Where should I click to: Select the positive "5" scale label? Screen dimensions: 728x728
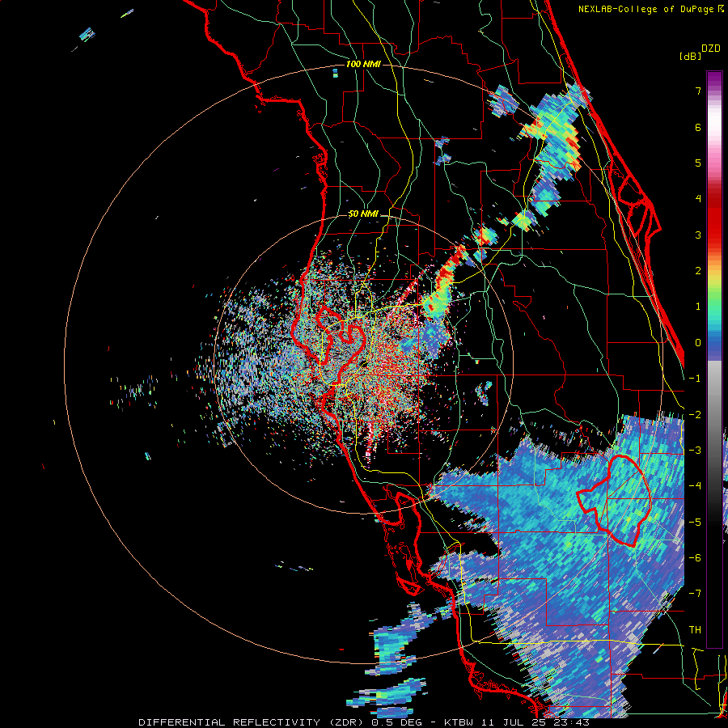coord(698,163)
